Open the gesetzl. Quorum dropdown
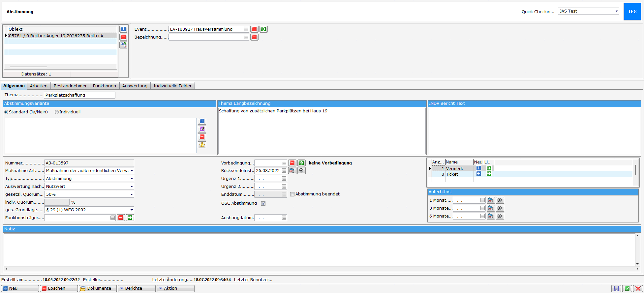Image resolution: width=644 pixels, height=293 pixels. point(132,194)
